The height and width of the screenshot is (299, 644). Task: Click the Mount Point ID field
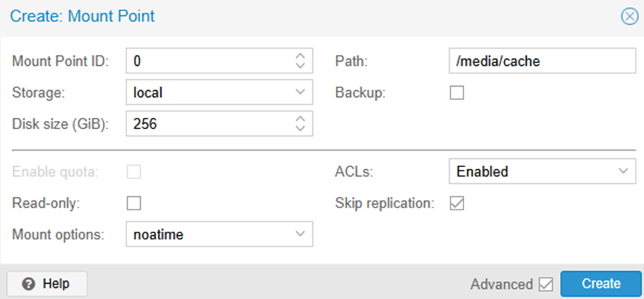pos(208,61)
